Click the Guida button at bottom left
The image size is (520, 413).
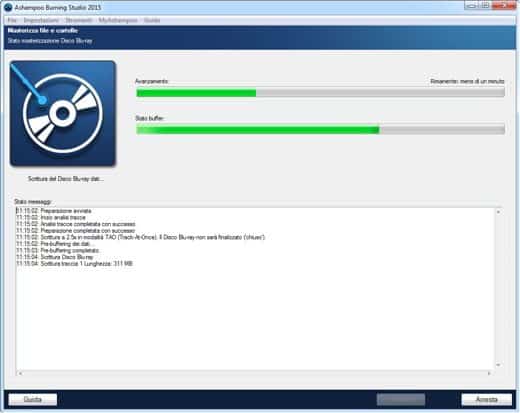pos(33,399)
